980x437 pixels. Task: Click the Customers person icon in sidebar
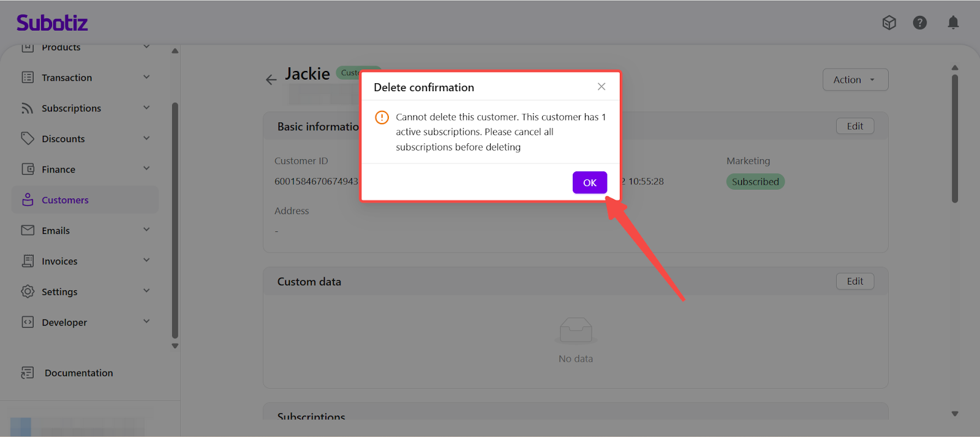[x=28, y=200]
